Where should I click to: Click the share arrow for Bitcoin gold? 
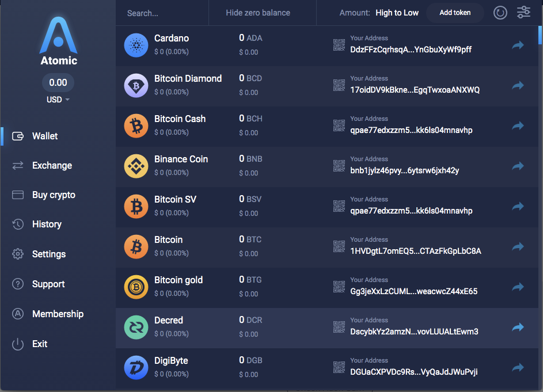tap(518, 287)
